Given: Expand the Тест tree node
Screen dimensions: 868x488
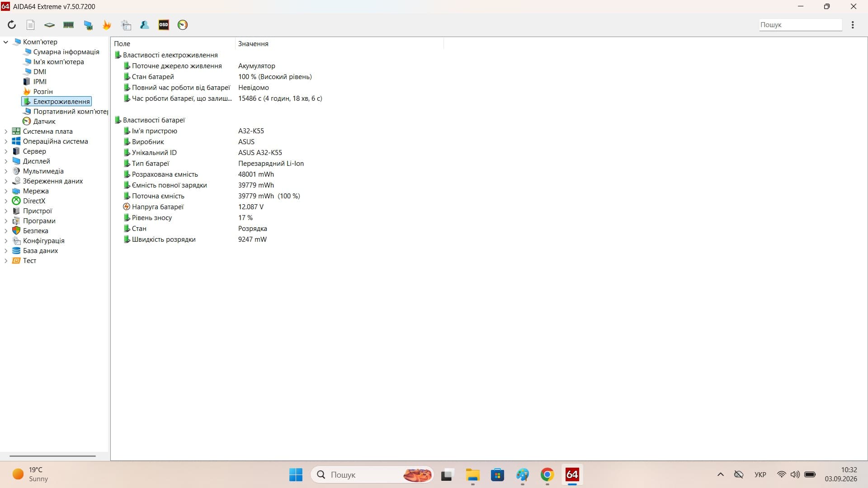Looking at the screenshot, I should pos(6,261).
